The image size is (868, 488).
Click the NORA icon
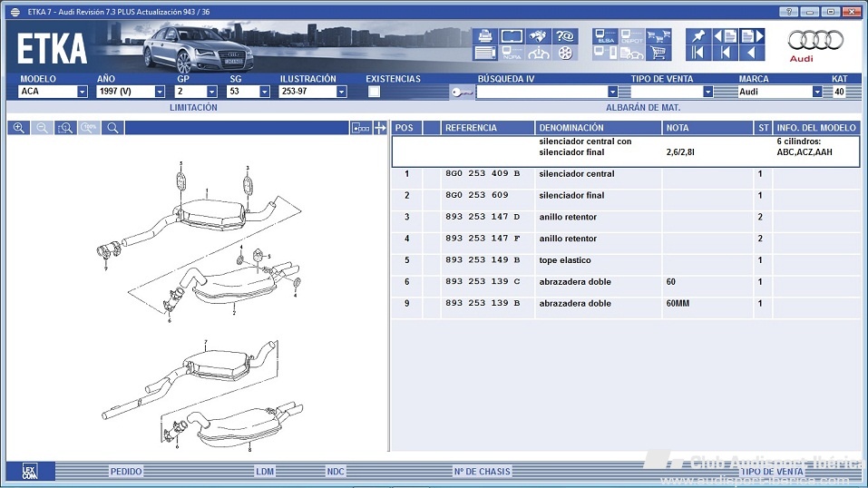[x=512, y=53]
